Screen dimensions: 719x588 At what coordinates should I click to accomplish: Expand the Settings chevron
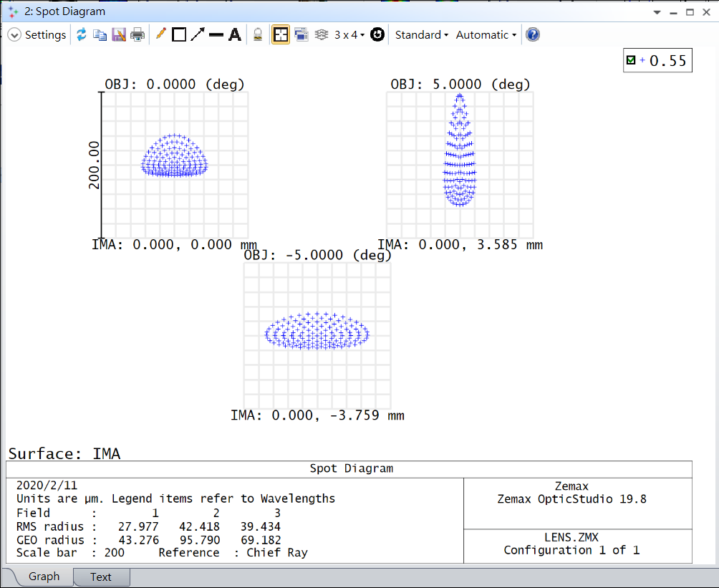(14, 34)
